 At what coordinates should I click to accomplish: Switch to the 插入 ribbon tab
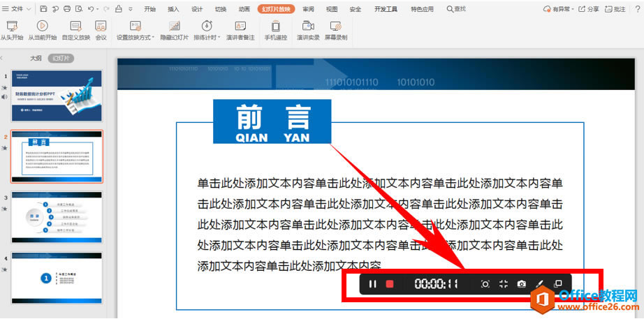173,9
